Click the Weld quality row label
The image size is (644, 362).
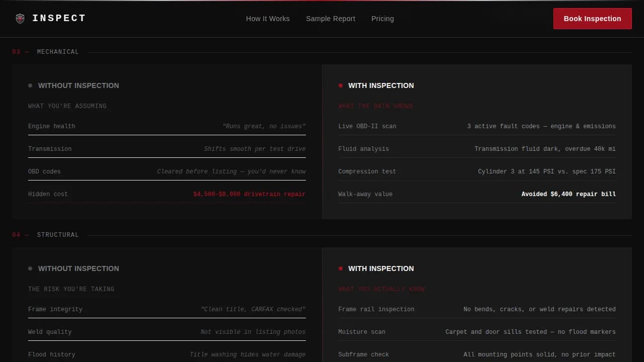[x=50, y=332]
